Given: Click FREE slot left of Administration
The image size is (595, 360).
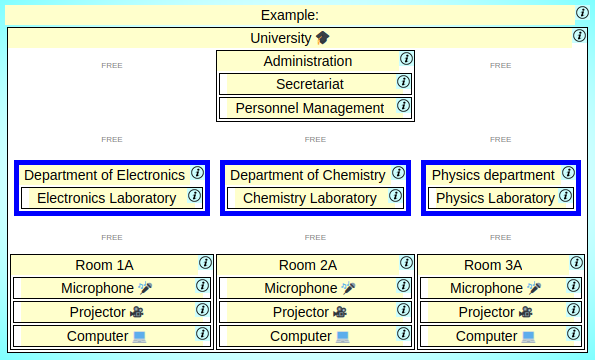Looking at the screenshot, I should tap(112, 66).
